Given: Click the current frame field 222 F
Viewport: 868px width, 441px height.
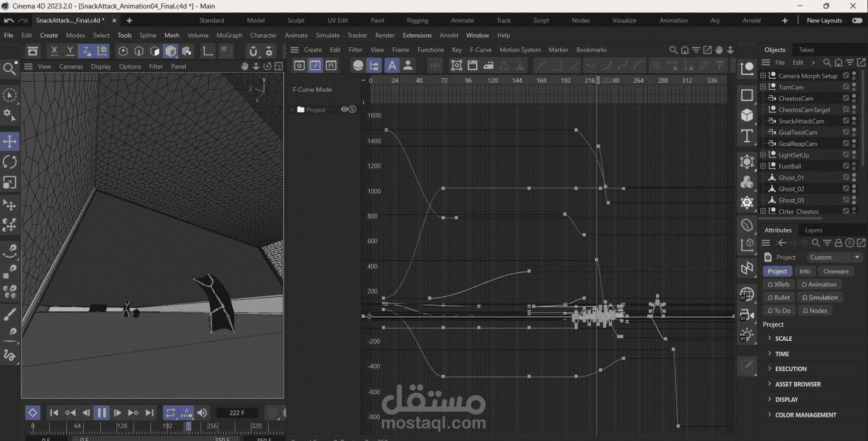Looking at the screenshot, I should coord(237,413).
